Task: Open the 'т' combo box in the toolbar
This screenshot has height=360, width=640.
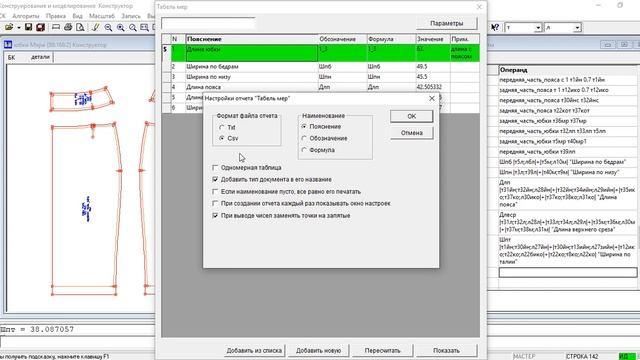Action: 523,28
